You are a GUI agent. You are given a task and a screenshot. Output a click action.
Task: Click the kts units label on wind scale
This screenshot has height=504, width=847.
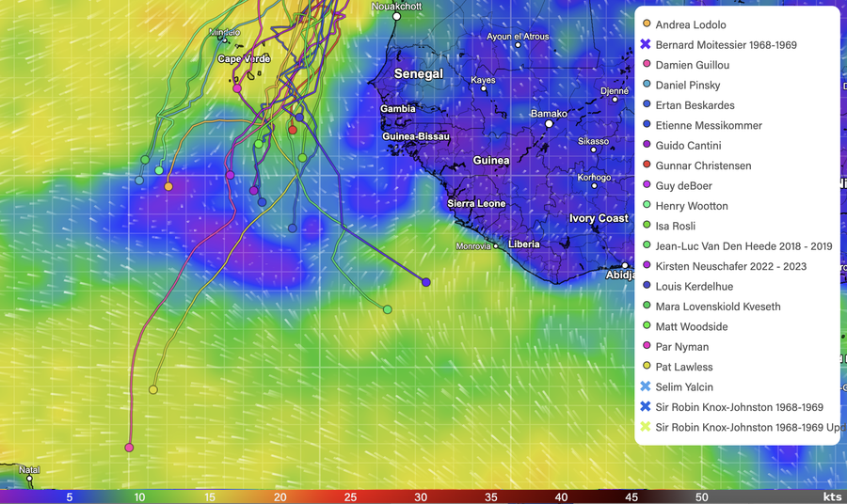[833, 497]
